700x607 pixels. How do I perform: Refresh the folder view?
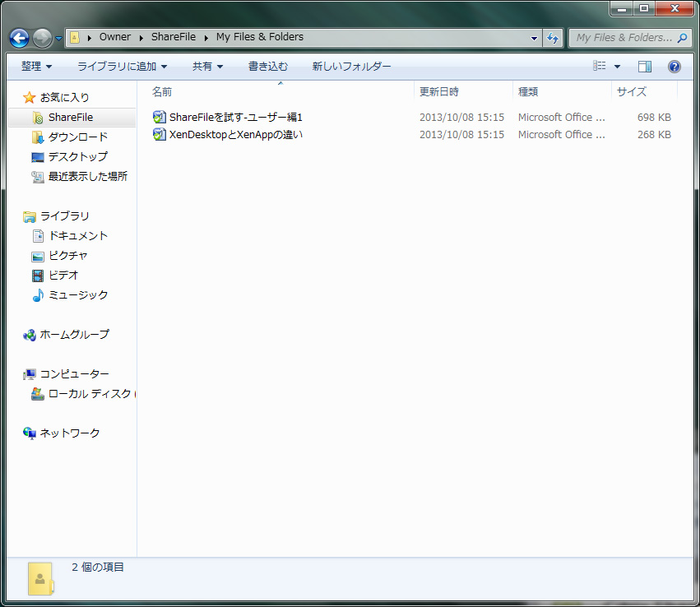tap(553, 38)
